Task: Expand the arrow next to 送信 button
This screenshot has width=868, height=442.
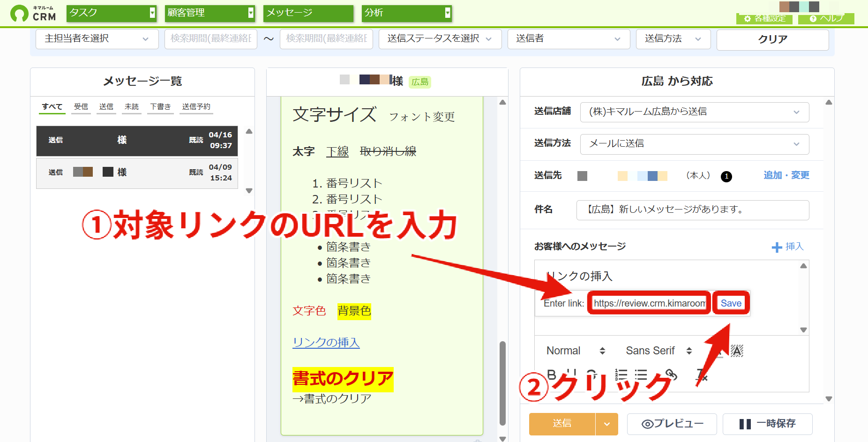Action: pyautogui.click(x=607, y=424)
